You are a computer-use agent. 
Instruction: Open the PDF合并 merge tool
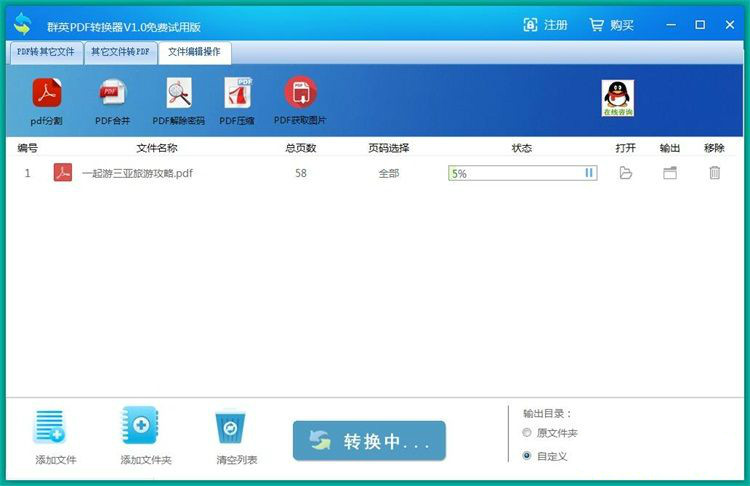112,101
